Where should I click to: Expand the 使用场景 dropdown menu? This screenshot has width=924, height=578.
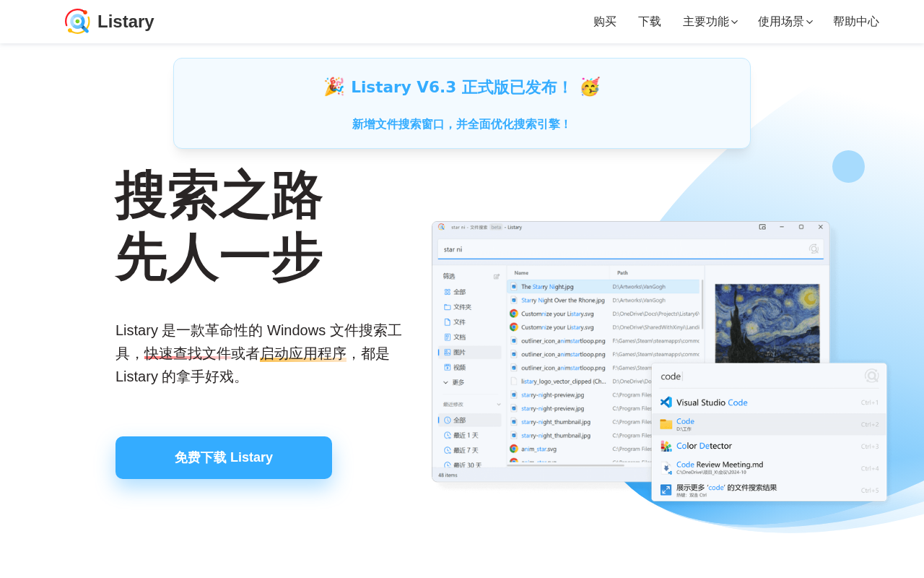[x=785, y=22]
